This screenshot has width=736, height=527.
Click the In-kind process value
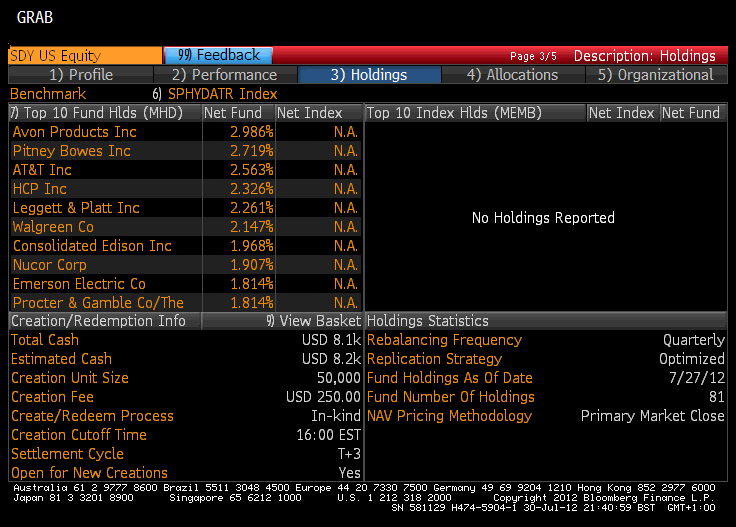point(336,416)
